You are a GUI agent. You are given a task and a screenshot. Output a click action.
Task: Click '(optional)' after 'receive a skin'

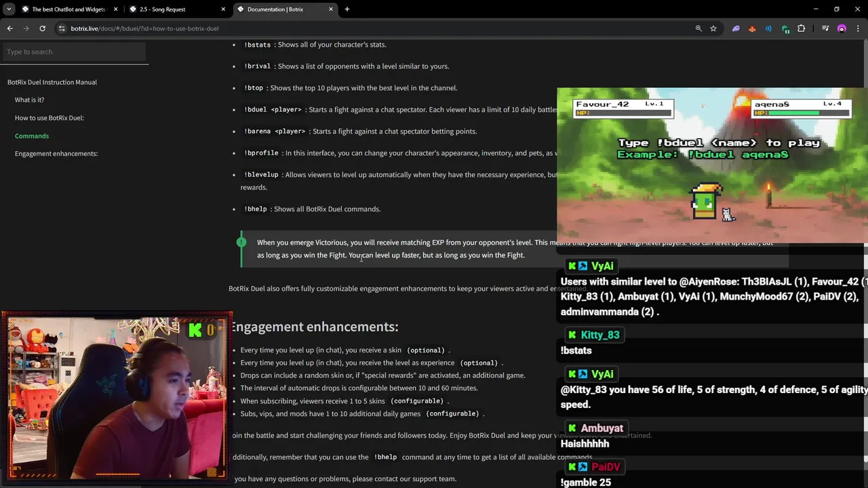tap(426, 350)
